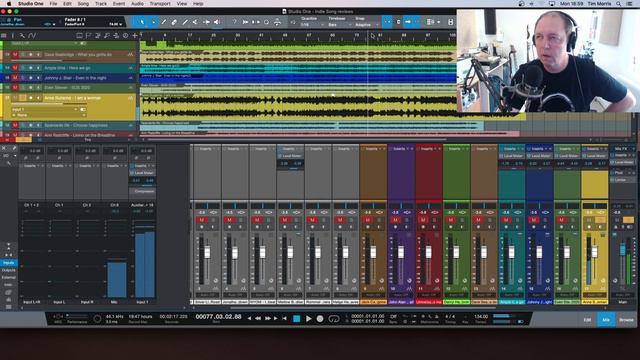Switch to the Edit view button
The image size is (640, 360).
point(587,320)
